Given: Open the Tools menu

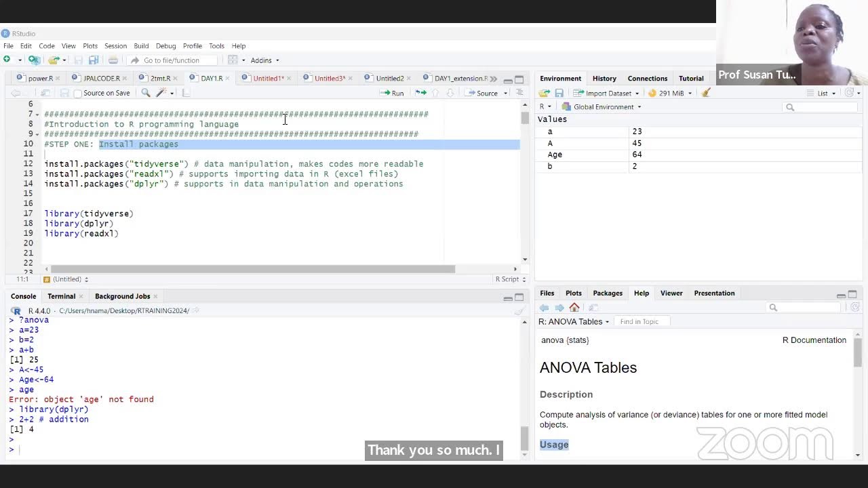Looking at the screenshot, I should coord(216,46).
